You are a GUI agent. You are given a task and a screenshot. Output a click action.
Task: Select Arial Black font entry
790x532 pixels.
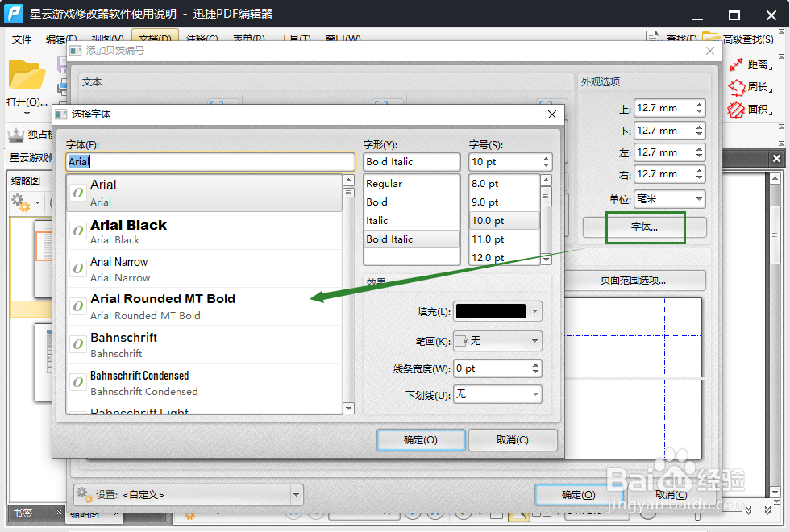click(x=205, y=231)
